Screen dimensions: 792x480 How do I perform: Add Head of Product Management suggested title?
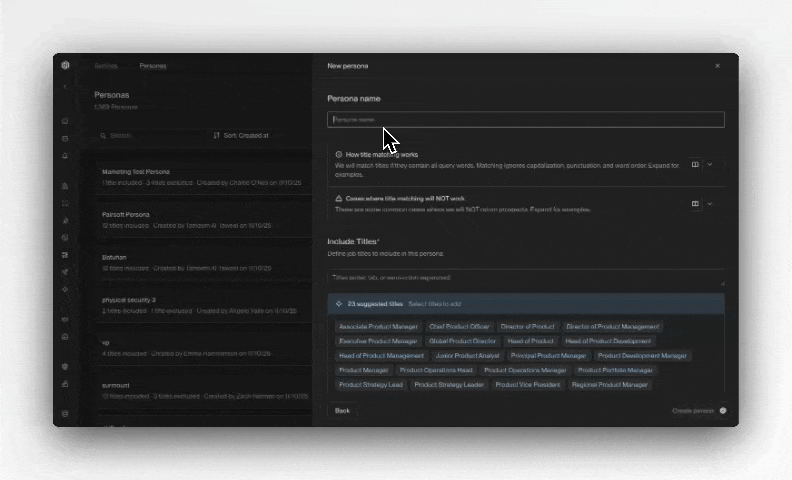point(381,356)
